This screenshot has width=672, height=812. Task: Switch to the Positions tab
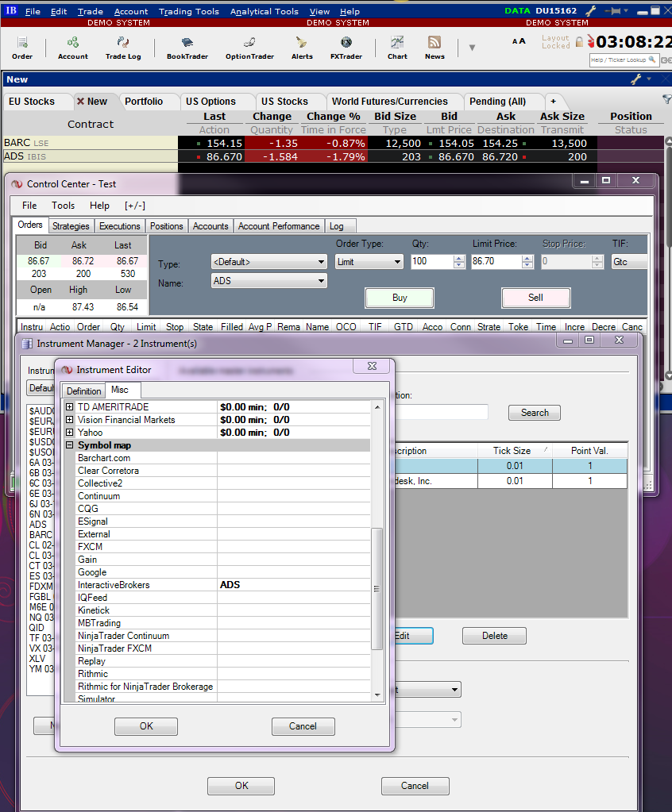point(166,226)
